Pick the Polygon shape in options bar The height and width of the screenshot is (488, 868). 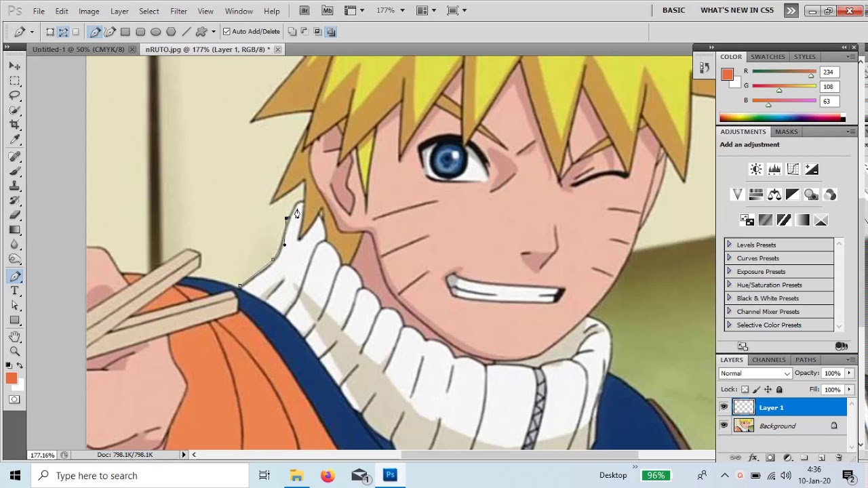[x=171, y=32]
